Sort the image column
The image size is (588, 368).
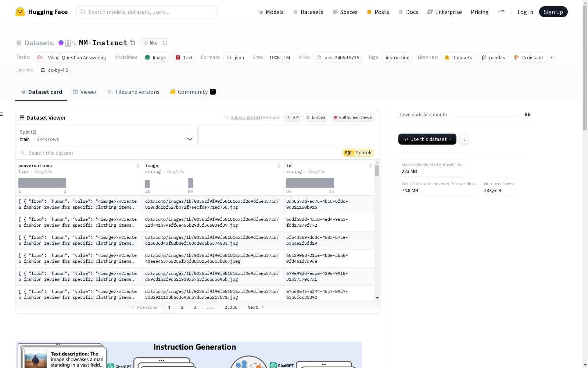pos(279,166)
